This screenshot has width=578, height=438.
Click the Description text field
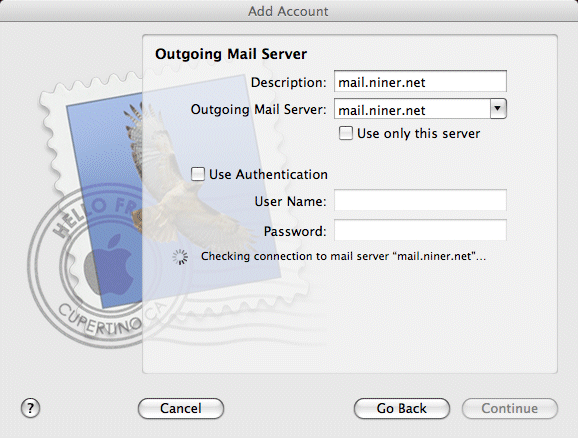420,81
